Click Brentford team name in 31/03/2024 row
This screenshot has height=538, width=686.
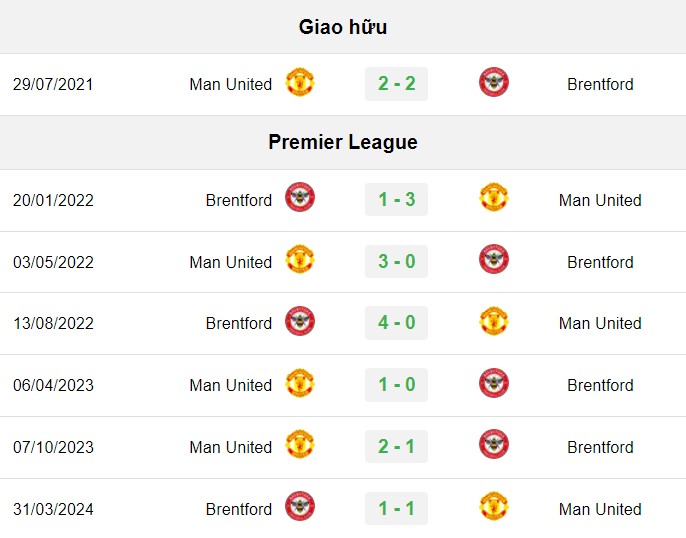[239, 509]
